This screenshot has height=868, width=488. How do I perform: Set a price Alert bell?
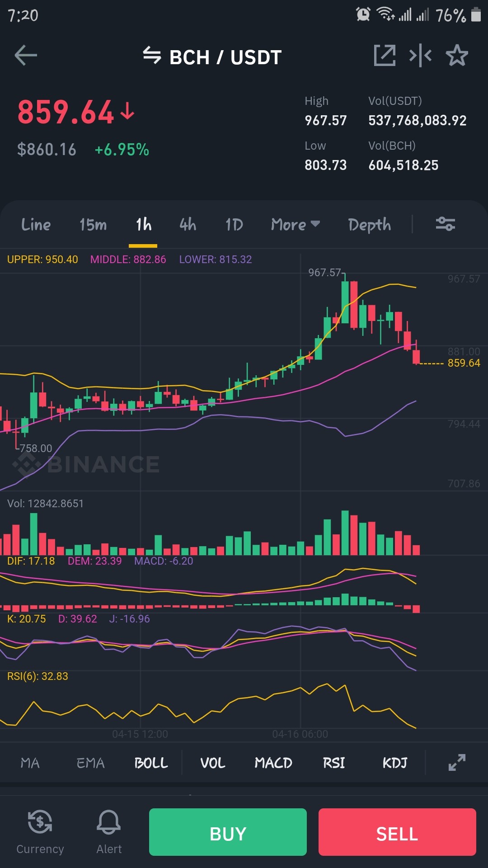tap(109, 832)
